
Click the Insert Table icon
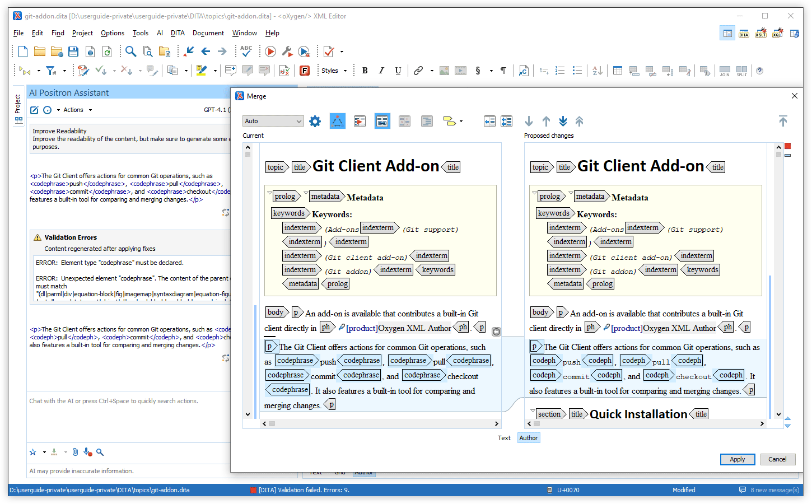pos(618,71)
